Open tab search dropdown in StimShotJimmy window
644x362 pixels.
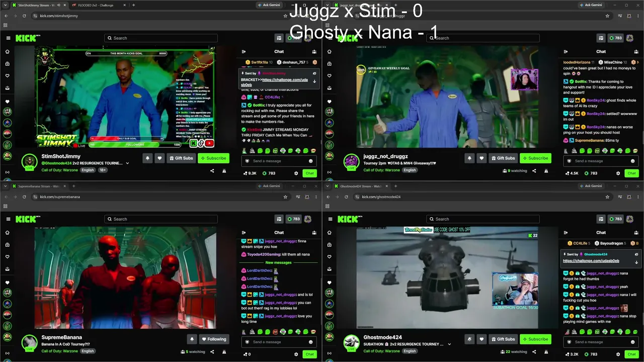pos(6,5)
